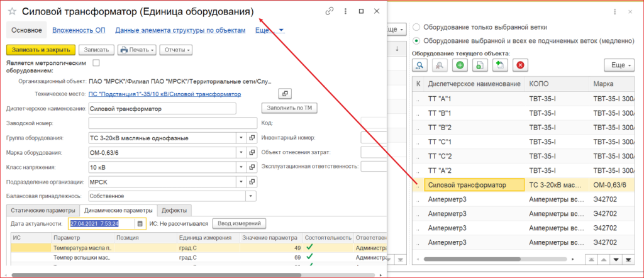Click the open icon next to Техническое место
Image resolution: width=644 pixels, height=278 pixels.
284,94
